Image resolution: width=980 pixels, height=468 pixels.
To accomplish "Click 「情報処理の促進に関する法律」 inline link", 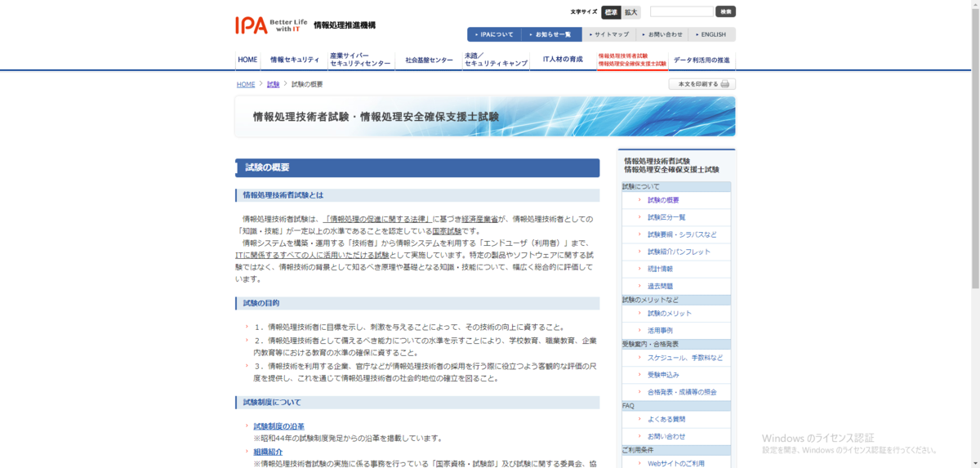I will coord(377,219).
